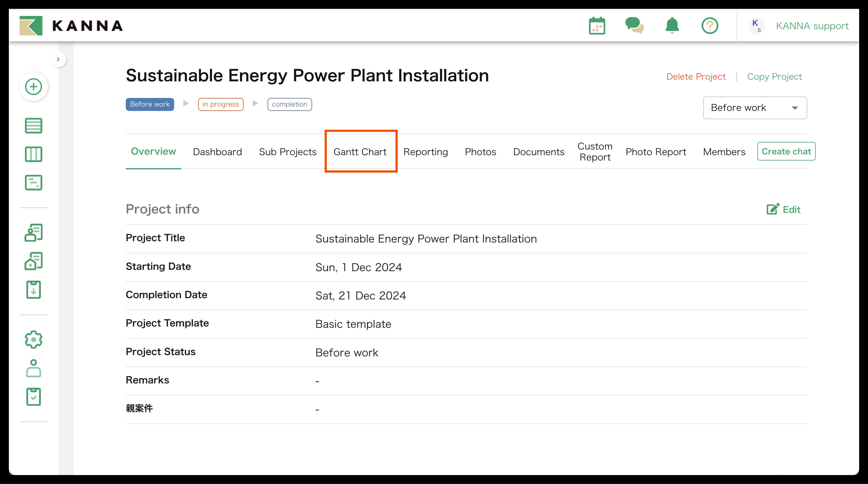Open the list view sidebar icon
This screenshot has height=484, width=868.
click(x=33, y=126)
